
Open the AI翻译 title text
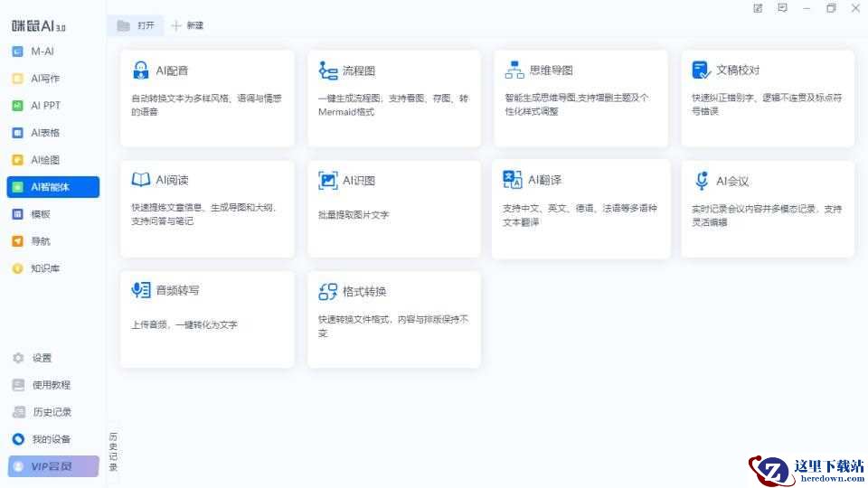pyautogui.click(x=544, y=180)
